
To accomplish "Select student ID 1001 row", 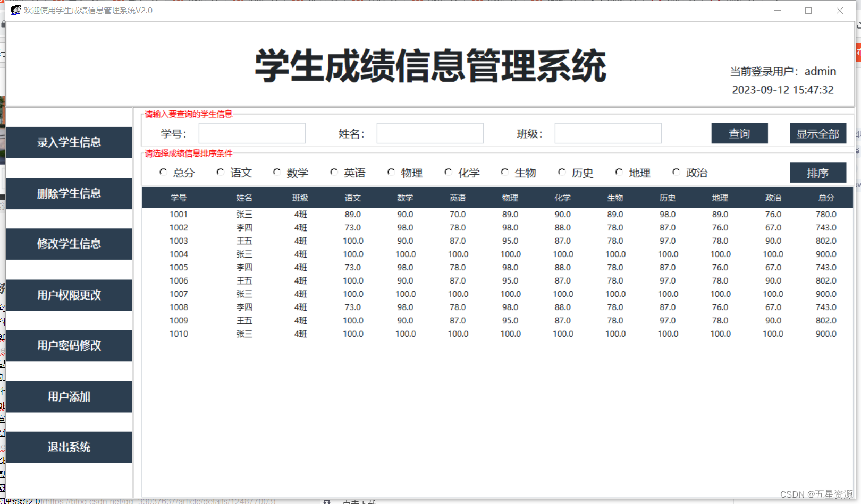I will (x=497, y=215).
